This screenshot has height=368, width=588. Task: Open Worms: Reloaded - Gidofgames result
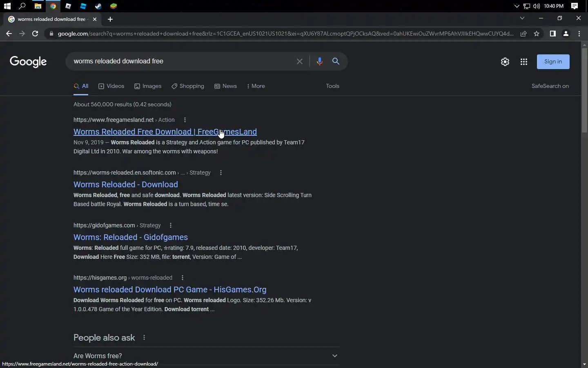pos(131,237)
